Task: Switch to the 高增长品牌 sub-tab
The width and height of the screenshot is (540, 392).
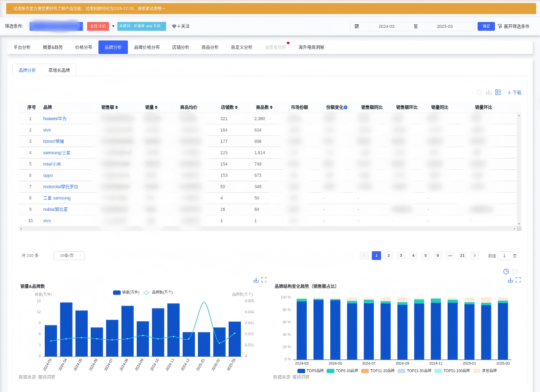Action: pyautogui.click(x=59, y=70)
